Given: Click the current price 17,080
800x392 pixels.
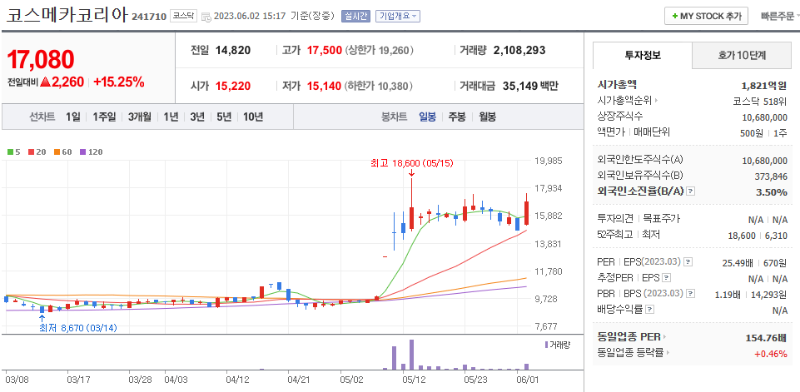Looking at the screenshot, I should [x=41, y=60].
